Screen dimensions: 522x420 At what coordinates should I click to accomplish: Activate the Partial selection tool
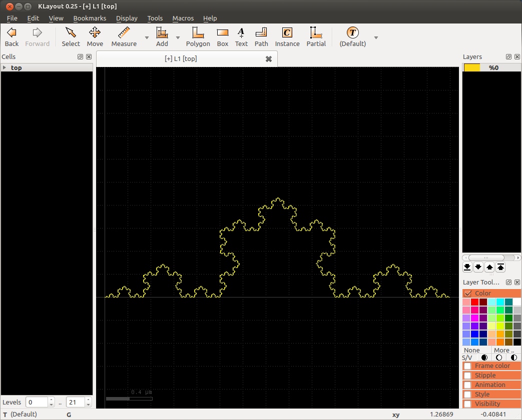coord(316,37)
